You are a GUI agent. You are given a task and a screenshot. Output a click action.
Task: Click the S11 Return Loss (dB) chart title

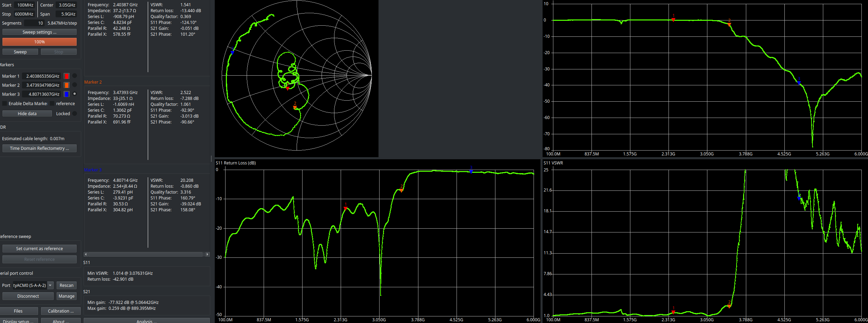(x=236, y=163)
